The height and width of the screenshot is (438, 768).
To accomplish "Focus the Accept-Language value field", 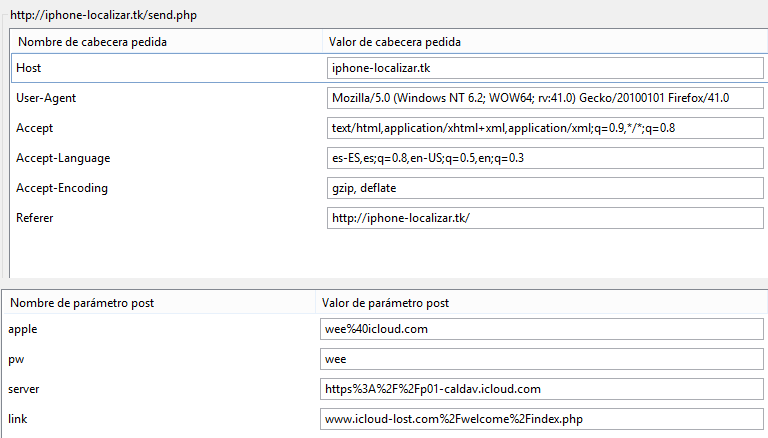I will point(545,158).
